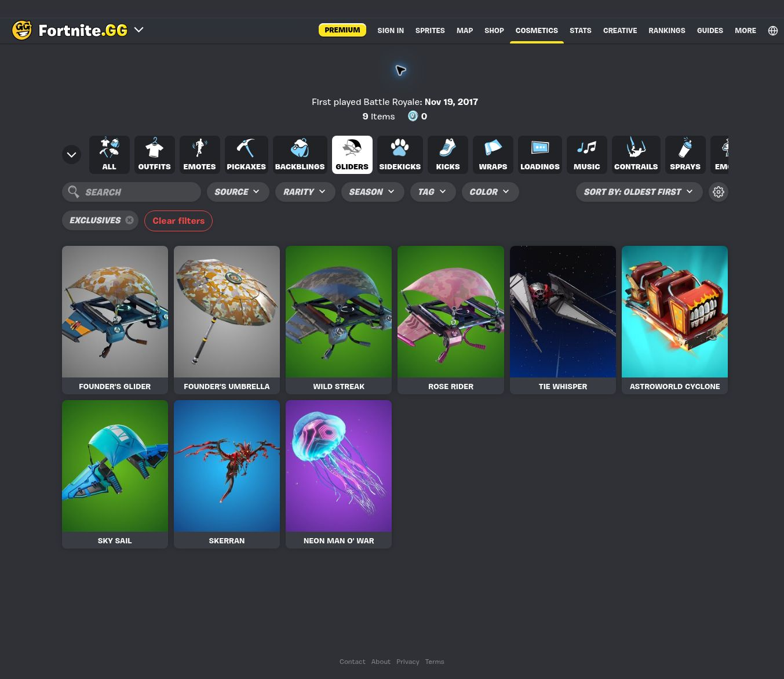Image resolution: width=784 pixels, height=679 pixels.
Task: Open the Neon Man O' War glider card
Action: [338, 474]
